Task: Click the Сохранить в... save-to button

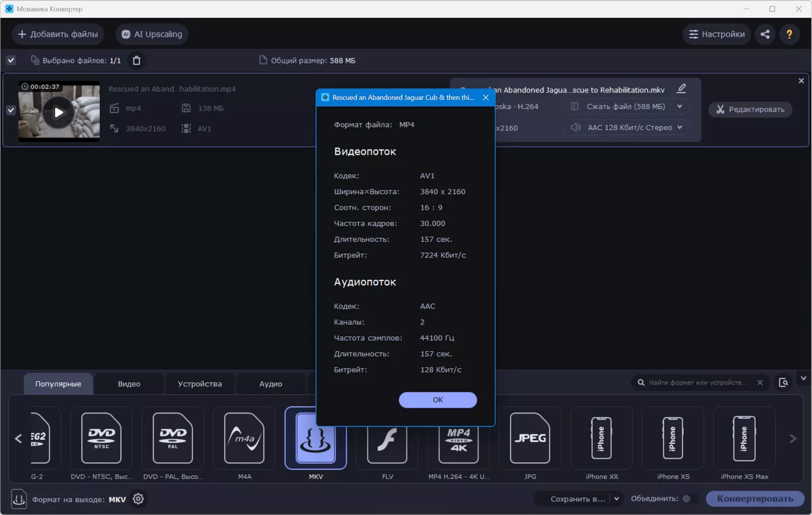Action: pyautogui.click(x=577, y=499)
